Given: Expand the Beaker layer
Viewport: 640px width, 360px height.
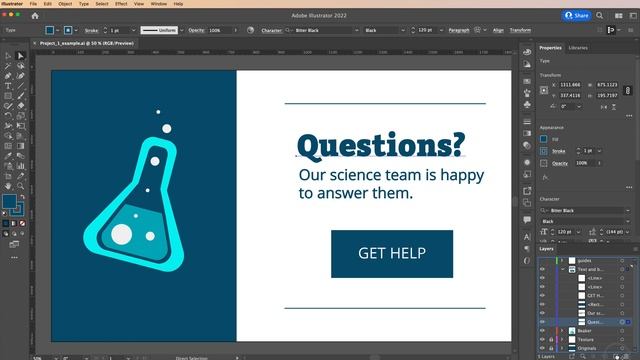Looking at the screenshot, I should [x=562, y=331].
